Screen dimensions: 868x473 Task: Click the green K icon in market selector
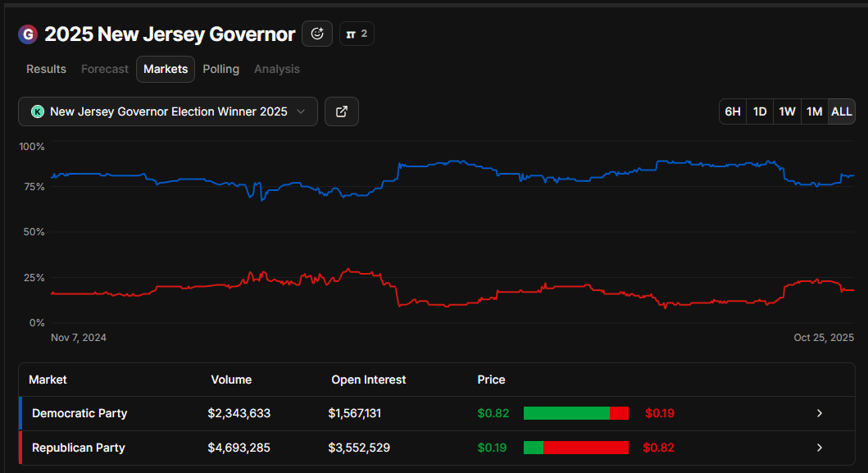37,111
